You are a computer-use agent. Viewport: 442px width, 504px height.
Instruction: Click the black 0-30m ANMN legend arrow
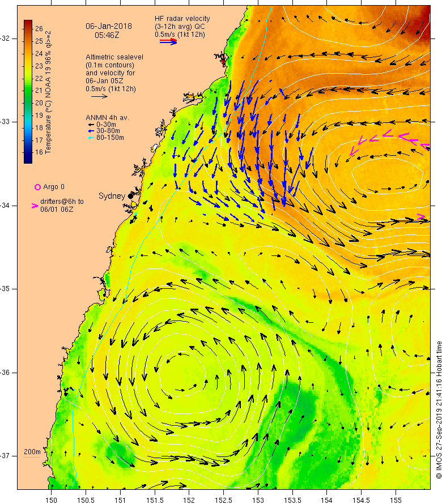point(91,125)
